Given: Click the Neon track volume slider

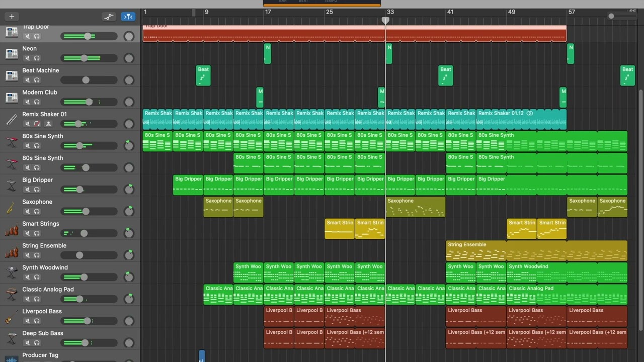Looking at the screenshot, I should pyautogui.click(x=89, y=58).
